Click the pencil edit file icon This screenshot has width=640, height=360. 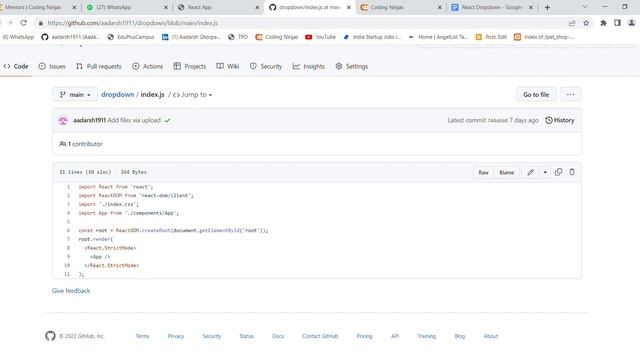pyautogui.click(x=531, y=172)
